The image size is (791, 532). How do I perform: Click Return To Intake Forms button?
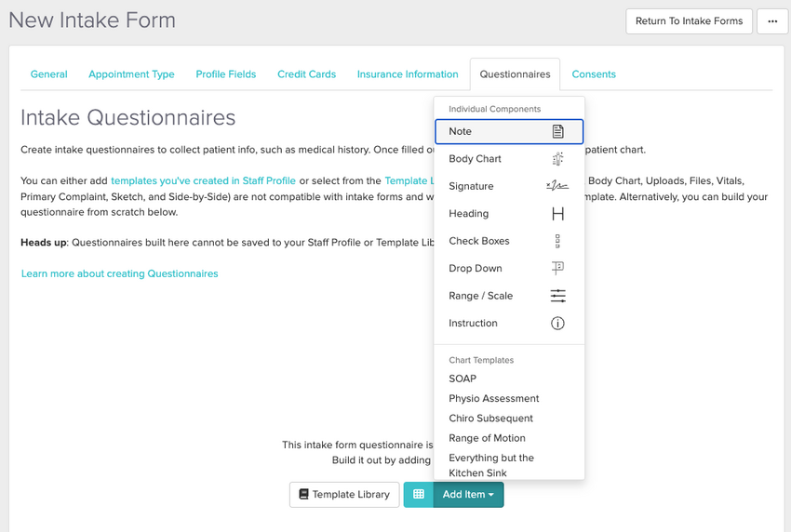coord(689,21)
